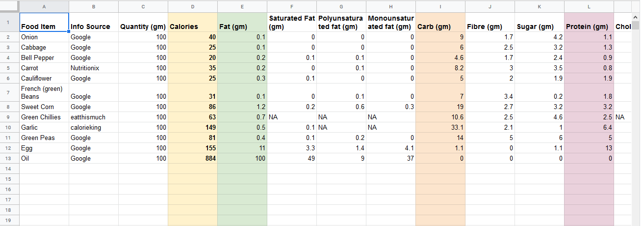Viewport: 644px width, 226px height.
Task: Select the Protein (gm) header cell
Action: [589, 22]
